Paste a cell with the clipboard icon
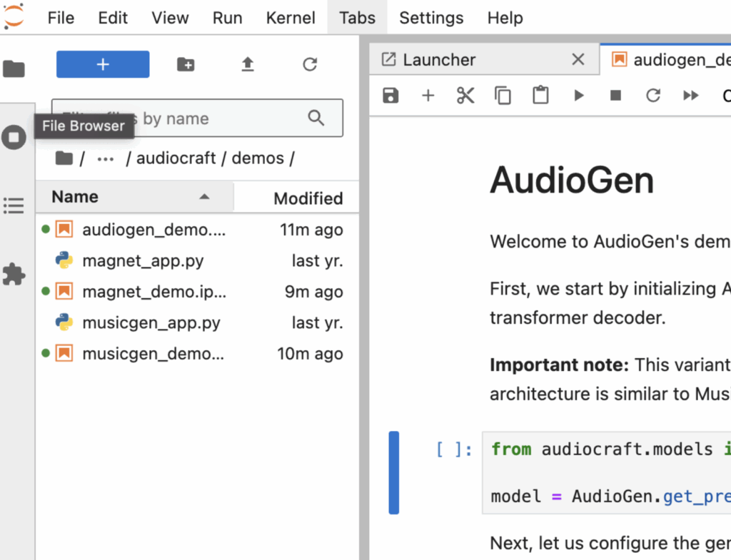The height and width of the screenshot is (560, 731). point(540,95)
